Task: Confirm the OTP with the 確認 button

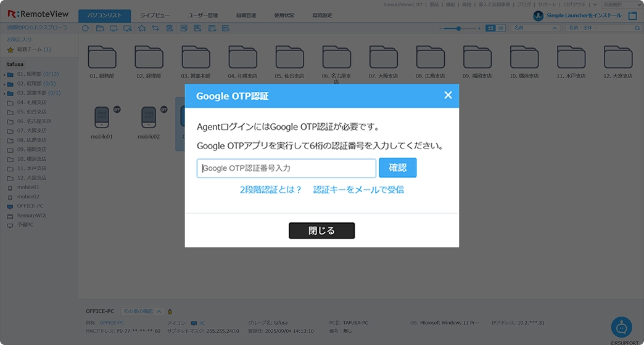Action: point(398,168)
